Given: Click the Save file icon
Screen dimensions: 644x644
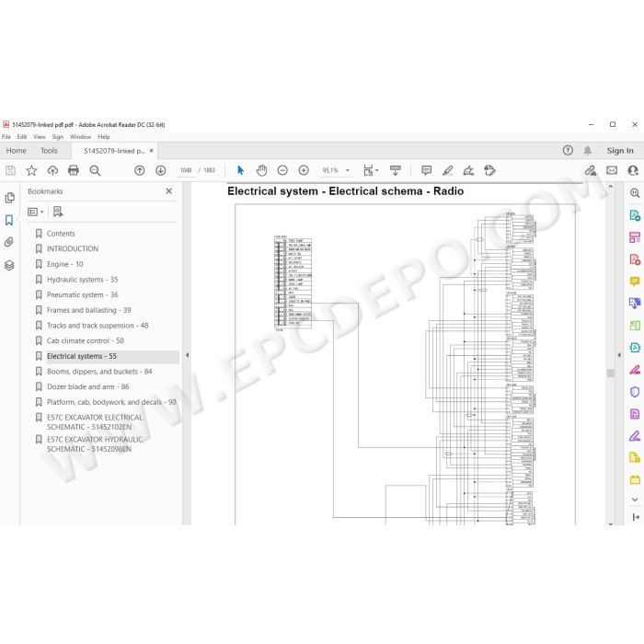Looking at the screenshot, I should (x=10, y=170).
